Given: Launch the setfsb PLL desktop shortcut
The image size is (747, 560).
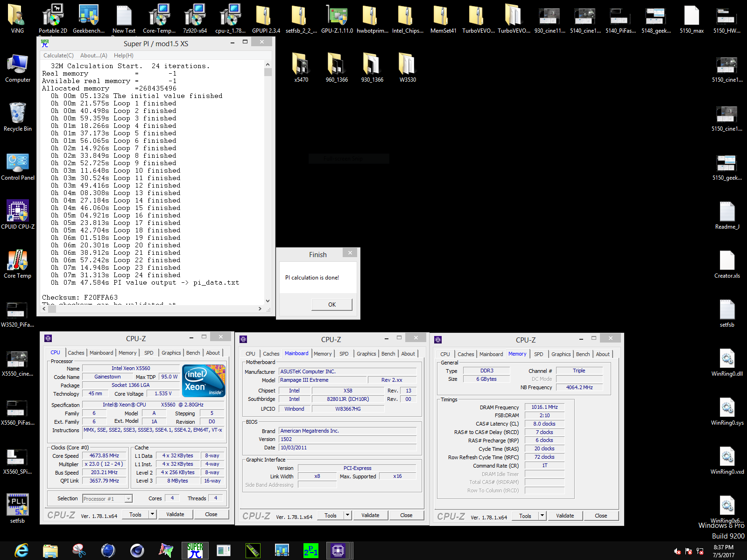Looking at the screenshot, I should pos(18,509).
